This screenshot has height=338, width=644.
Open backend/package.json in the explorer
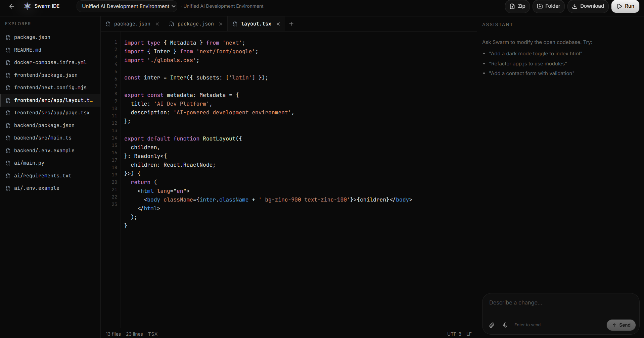coord(50,125)
